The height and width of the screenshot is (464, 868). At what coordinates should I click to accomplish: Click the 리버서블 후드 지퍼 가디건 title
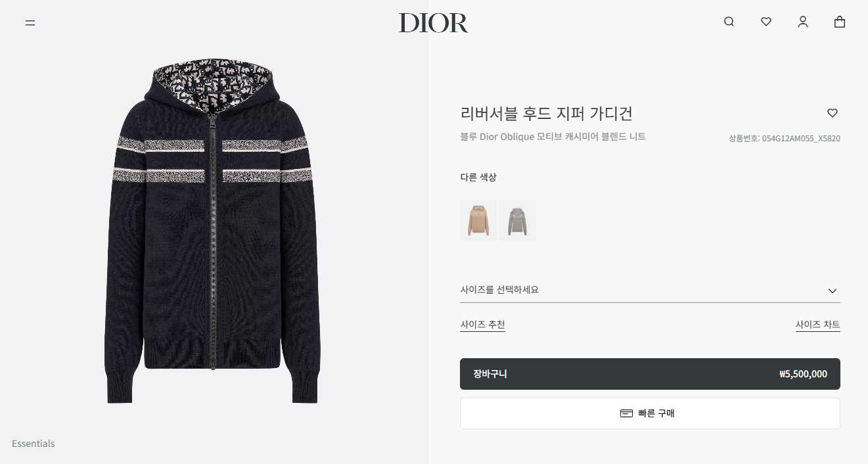(547, 113)
